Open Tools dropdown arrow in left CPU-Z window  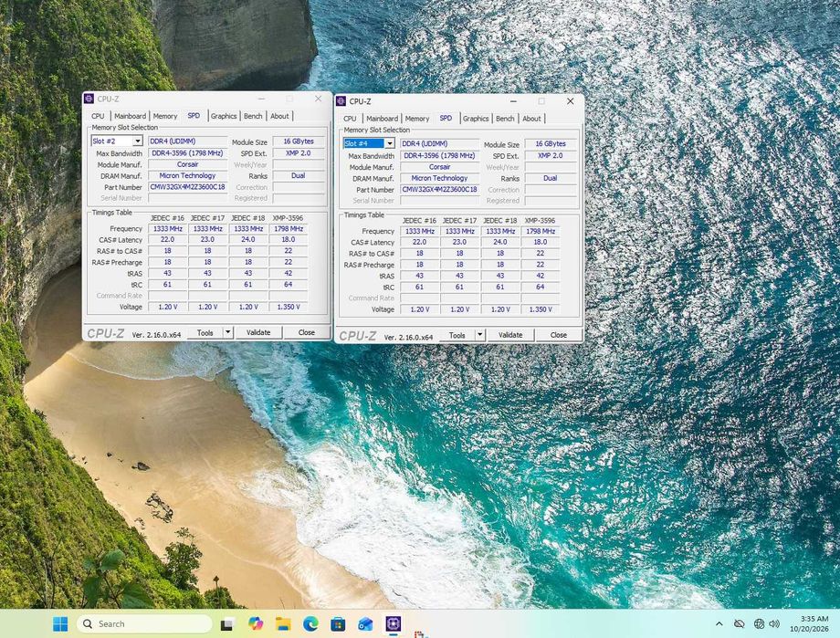227,332
